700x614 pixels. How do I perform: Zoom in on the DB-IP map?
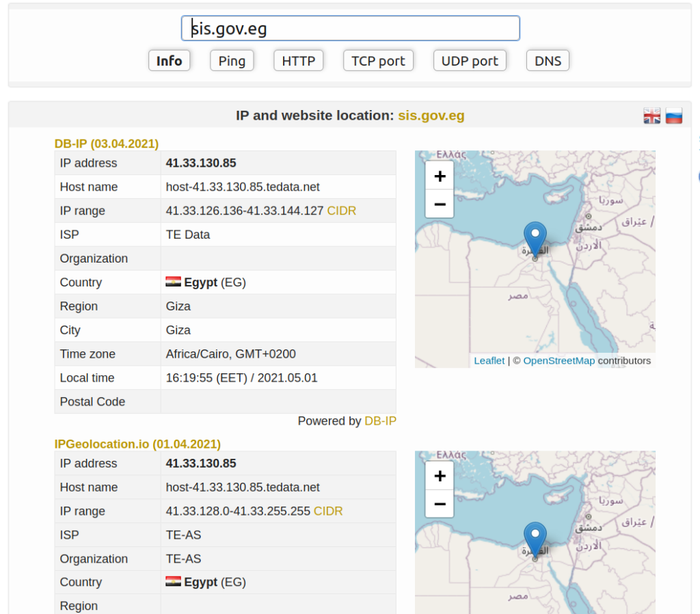click(x=440, y=176)
